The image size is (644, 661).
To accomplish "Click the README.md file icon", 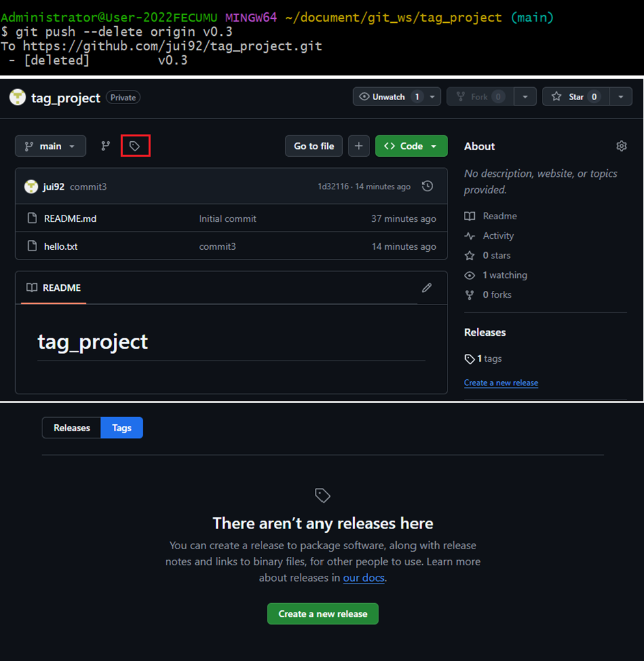I will click(32, 218).
